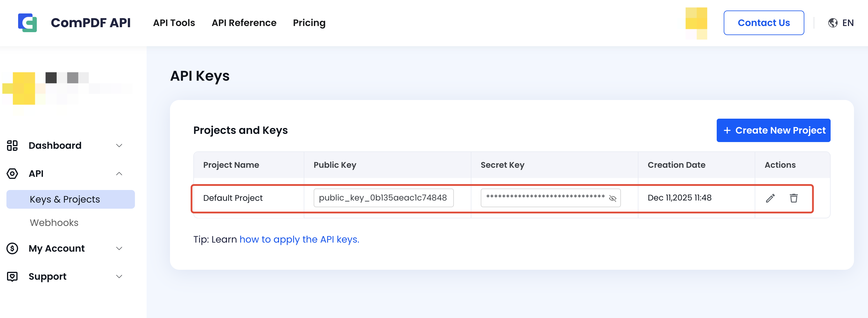Click the API hexagon icon in sidebar
The height and width of the screenshot is (318, 868).
coord(13,174)
